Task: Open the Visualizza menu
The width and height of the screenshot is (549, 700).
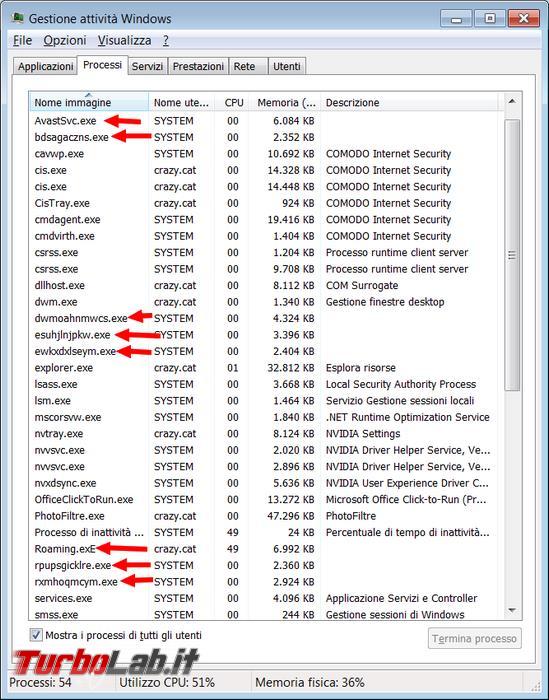Action: pyautogui.click(x=125, y=41)
